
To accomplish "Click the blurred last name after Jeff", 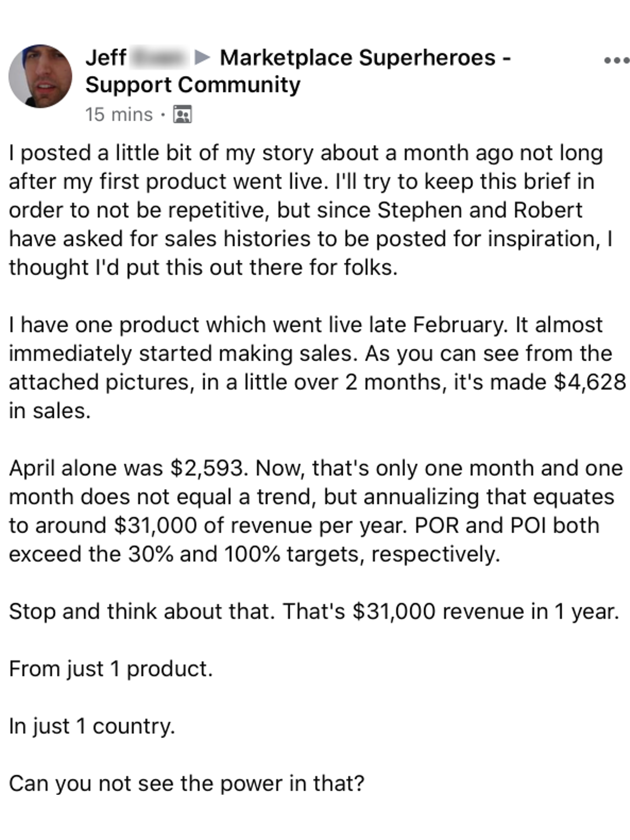I will (x=158, y=57).
